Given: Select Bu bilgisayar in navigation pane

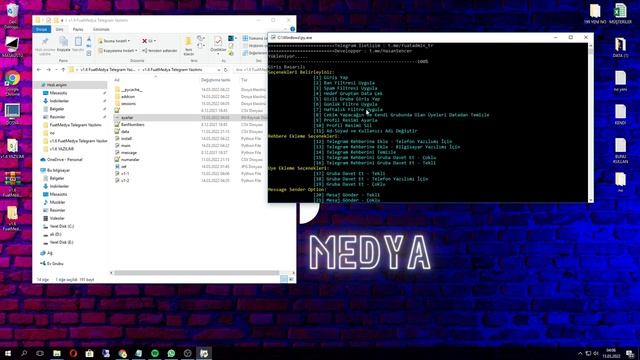Looking at the screenshot, I should click(x=58, y=170).
